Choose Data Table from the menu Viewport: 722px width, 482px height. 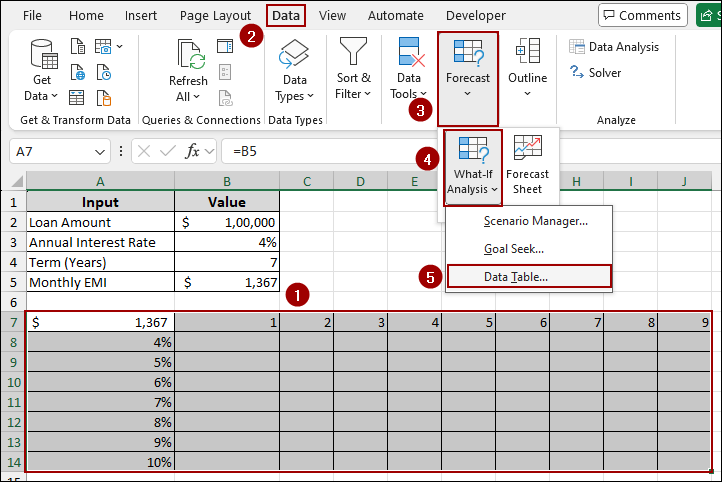516,277
